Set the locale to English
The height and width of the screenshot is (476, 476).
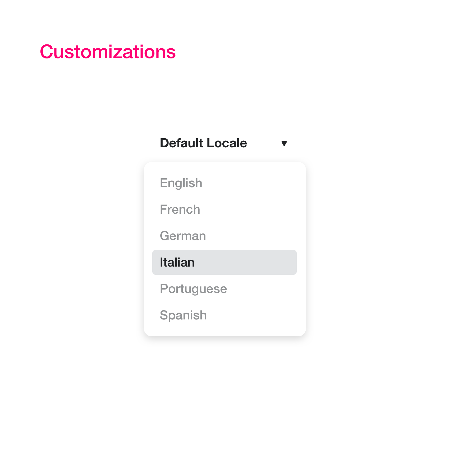click(x=224, y=183)
